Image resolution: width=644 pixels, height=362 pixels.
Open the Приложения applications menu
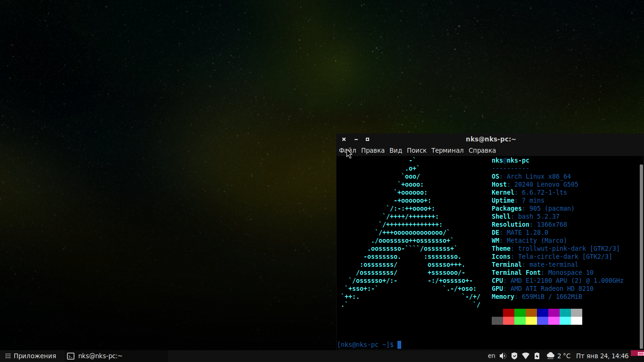point(31,356)
